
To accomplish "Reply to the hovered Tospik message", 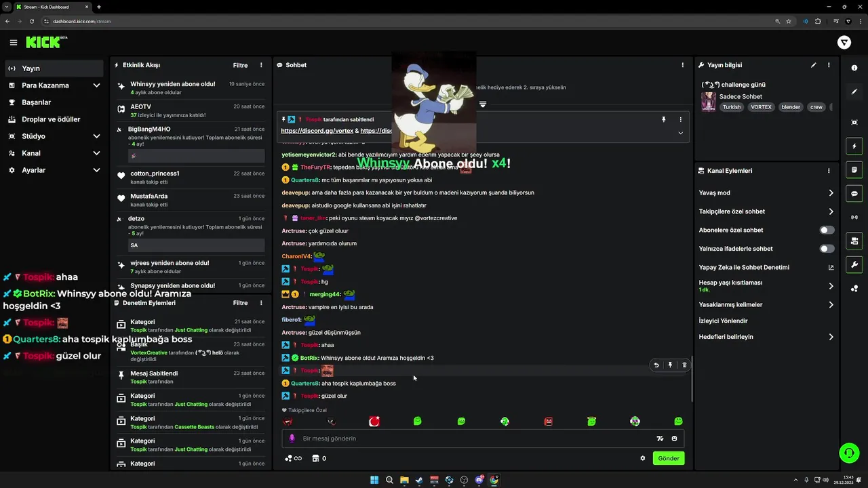I will click(x=656, y=365).
